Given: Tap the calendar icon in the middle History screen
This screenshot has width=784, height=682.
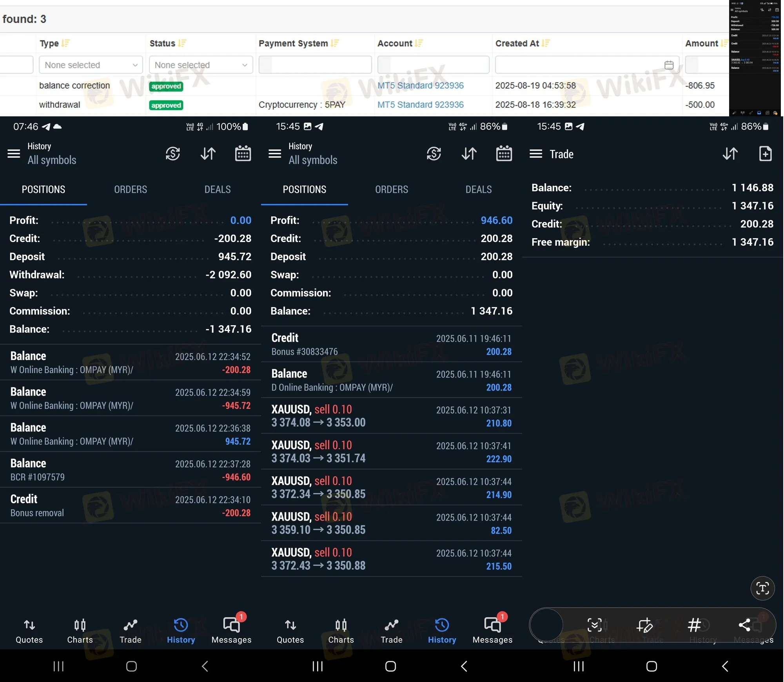Looking at the screenshot, I should point(504,154).
